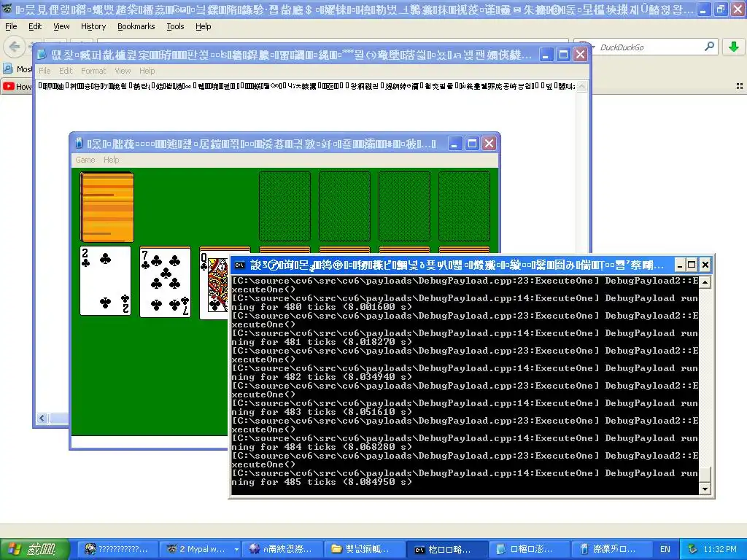Click the console scrollbar down arrow
Screen dimensions: 747x560
705,489
